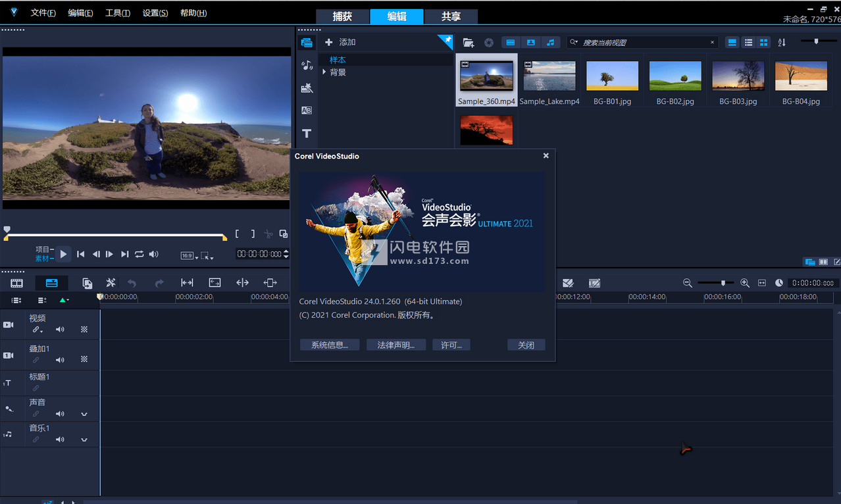Open the 设置(S) menu
The height and width of the screenshot is (504, 841).
click(x=155, y=13)
